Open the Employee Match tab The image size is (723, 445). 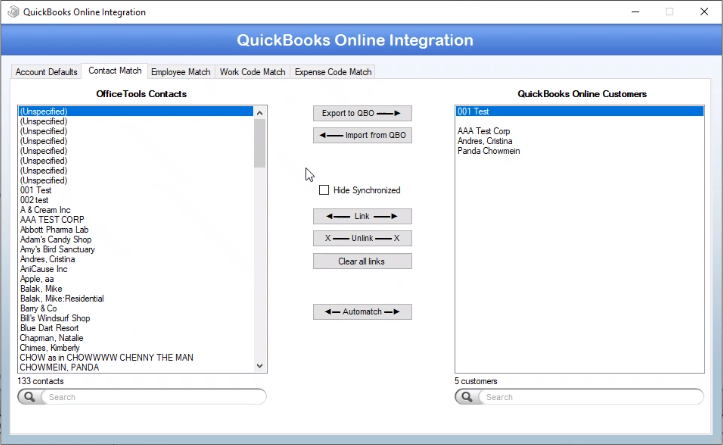point(181,72)
